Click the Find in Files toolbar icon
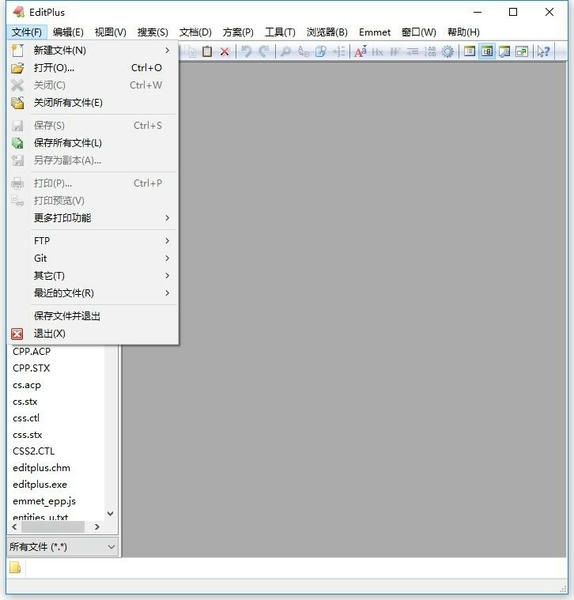Screen dimensions: 574x600 coord(321,51)
